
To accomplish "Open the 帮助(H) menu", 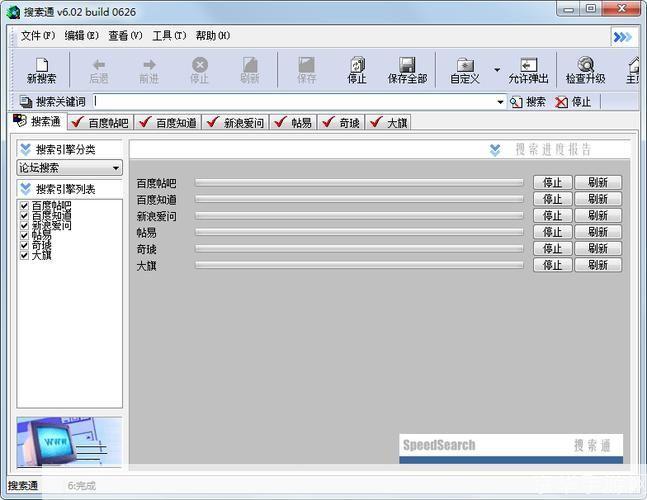I will coord(213,36).
